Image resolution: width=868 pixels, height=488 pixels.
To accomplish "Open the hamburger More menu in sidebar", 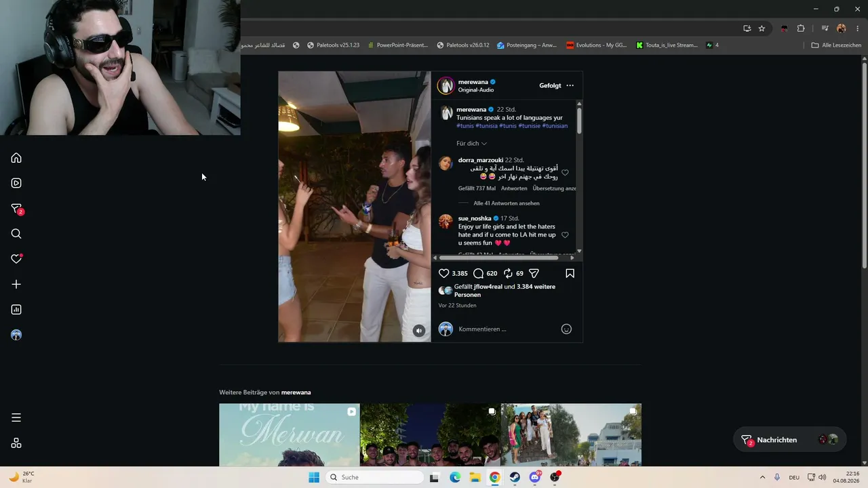I will [16, 418].
